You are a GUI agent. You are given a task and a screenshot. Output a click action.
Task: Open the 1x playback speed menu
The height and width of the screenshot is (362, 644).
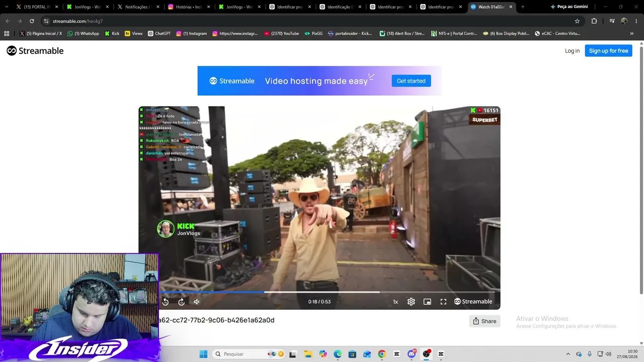tap(395, 302)
